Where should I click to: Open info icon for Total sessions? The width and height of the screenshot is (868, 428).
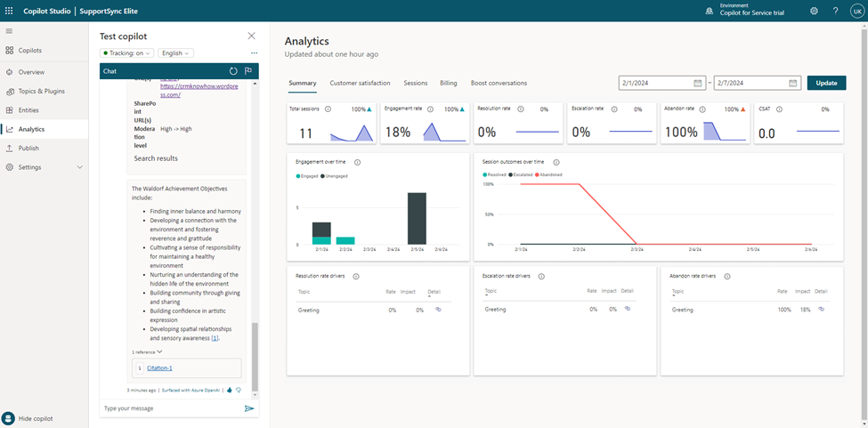point(328,109)
